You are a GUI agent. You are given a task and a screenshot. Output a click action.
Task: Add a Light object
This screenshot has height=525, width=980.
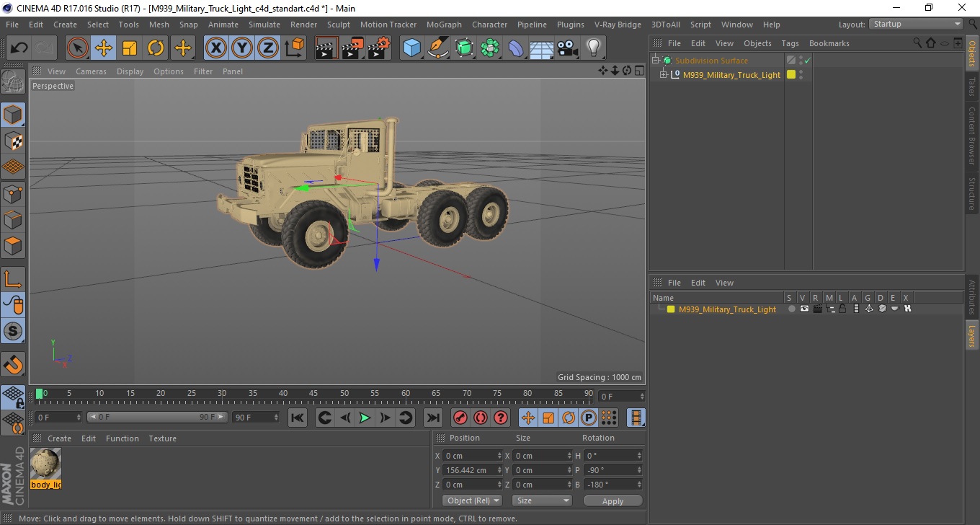[593, 48]
